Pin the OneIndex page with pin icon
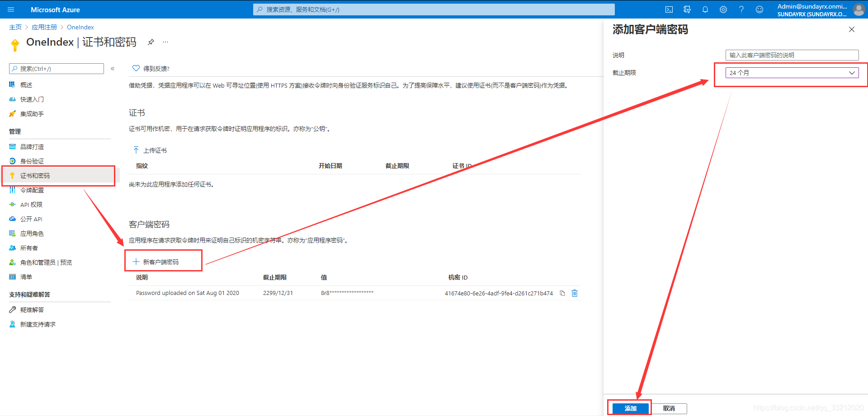 [x=151, y=42]
